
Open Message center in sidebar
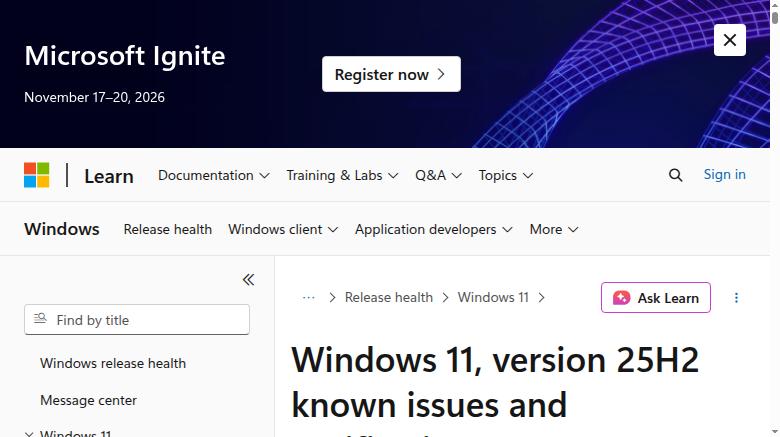[88, 400]
